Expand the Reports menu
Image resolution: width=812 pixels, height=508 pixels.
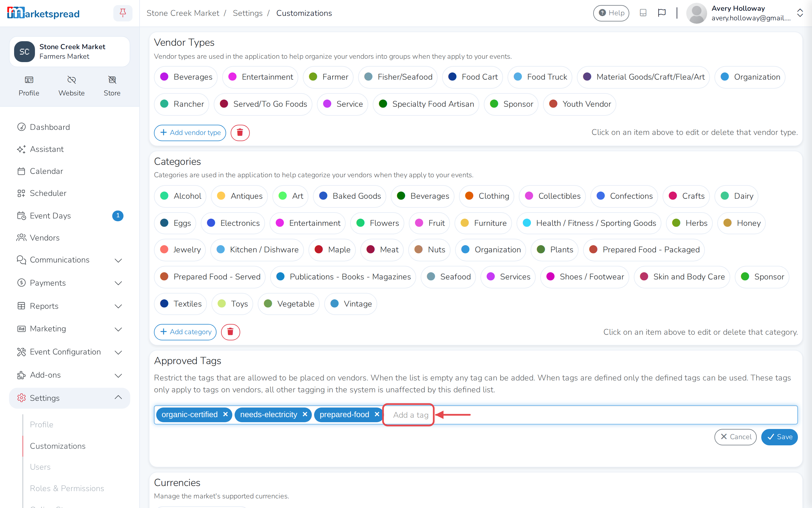click(x=70, y=306)
